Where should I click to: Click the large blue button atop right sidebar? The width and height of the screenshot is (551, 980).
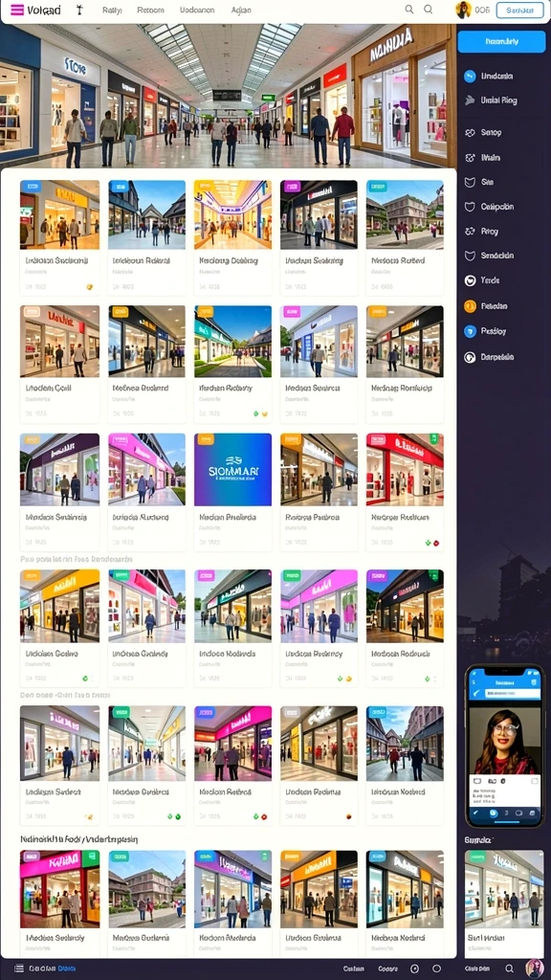pos(501,41)
